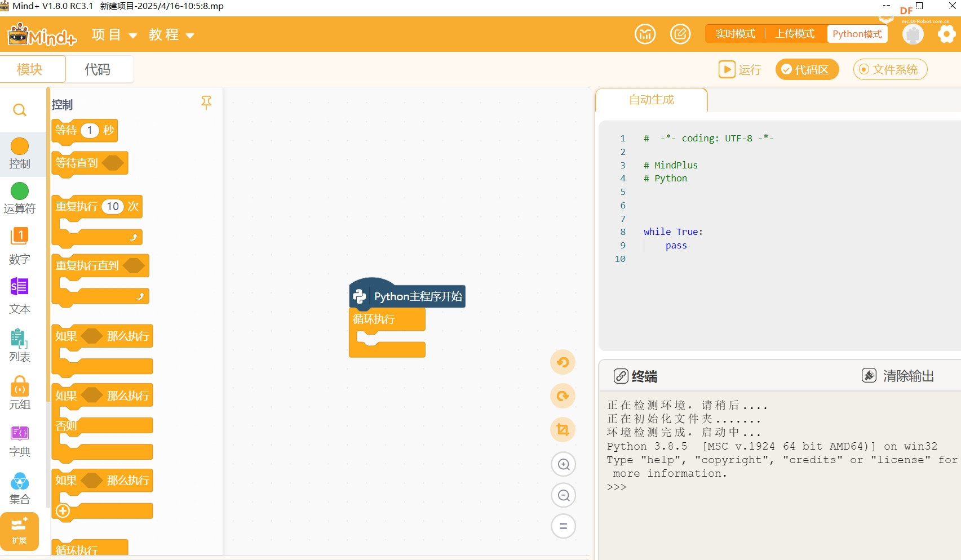Select the 字典 (Dictionary) category icon

[x=20, y=433]
